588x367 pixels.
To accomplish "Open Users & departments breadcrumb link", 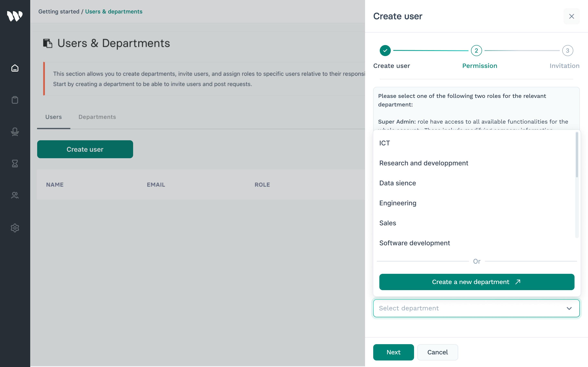I will 114,12.
